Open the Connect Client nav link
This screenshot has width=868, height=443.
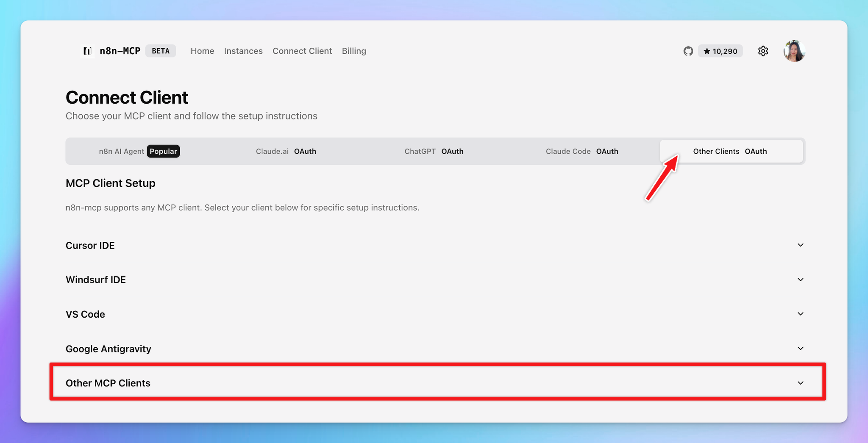pos(302,51)
